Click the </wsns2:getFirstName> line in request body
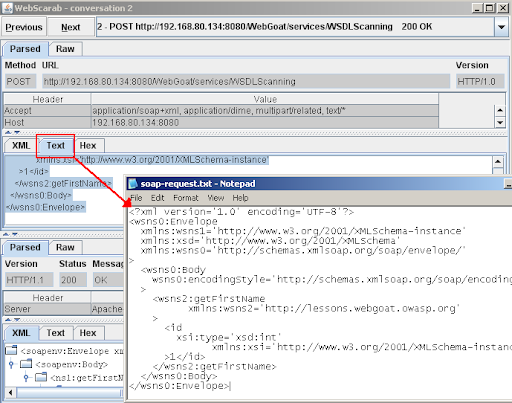Image resolution: width=512 pixels, height=403 pixels. tap(63, 183)
